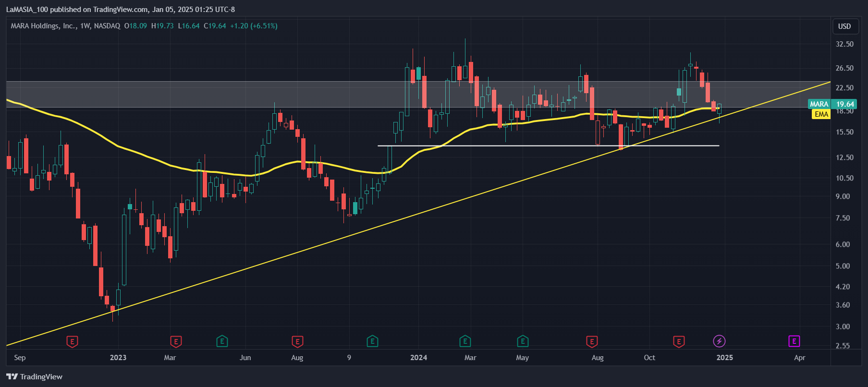Open the USD currency selector
The width and height of the screenshot is (868, 387).
coord(844,26)
